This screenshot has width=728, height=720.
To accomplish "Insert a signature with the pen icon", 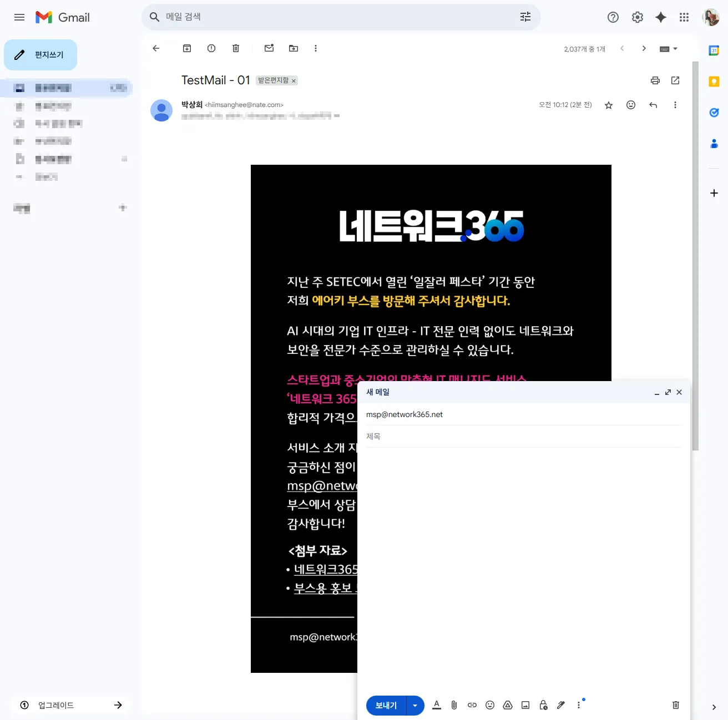I will click(x=561, y=705).
